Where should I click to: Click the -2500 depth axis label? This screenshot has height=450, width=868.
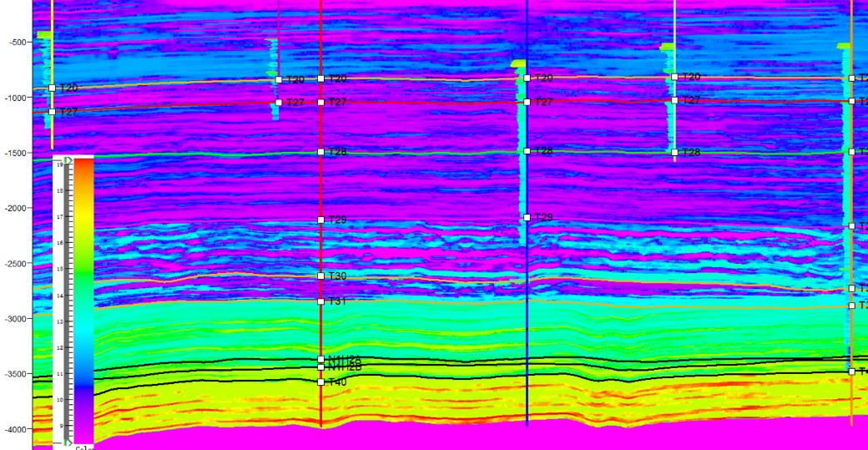tap(15, 264)
